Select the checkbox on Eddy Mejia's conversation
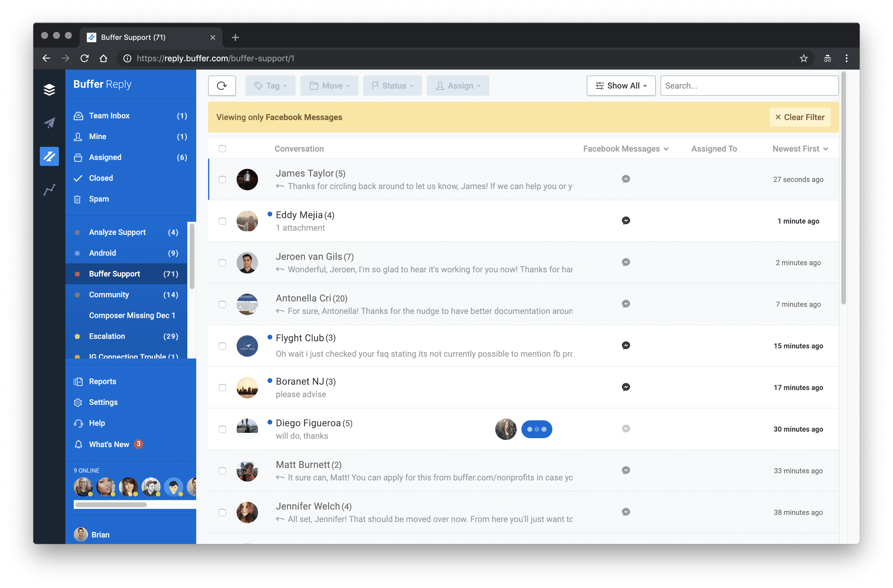 [222, 221]
